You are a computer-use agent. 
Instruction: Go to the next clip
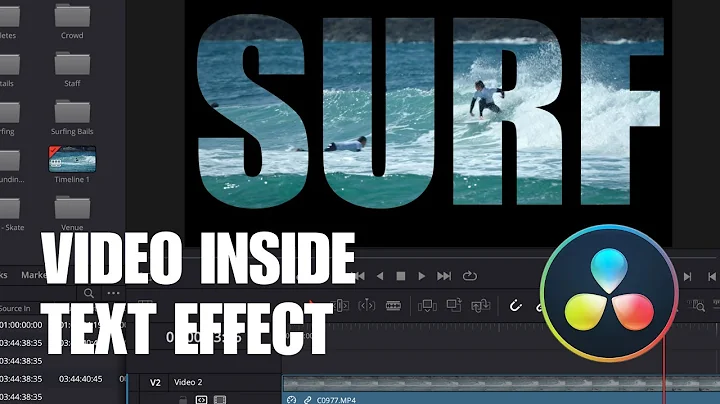point(687,276)
